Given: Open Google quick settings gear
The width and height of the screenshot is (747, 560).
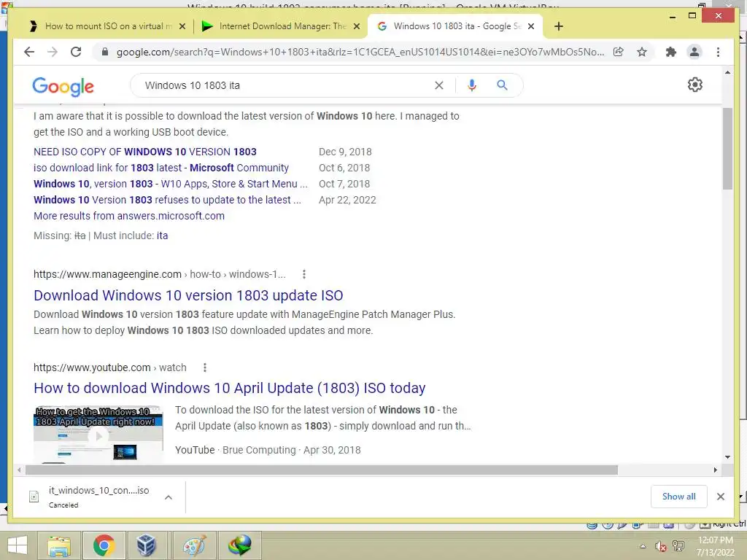Looking at the screenshot, I should (694, 85).
